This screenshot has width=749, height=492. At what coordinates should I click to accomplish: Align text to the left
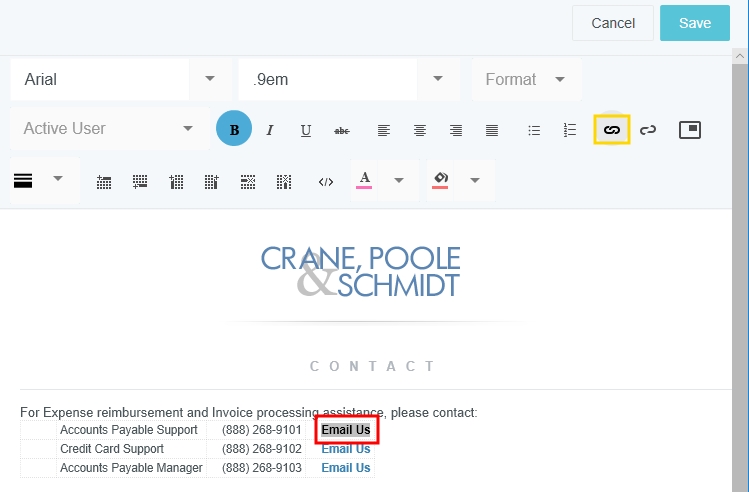click(x=384, y=130)
